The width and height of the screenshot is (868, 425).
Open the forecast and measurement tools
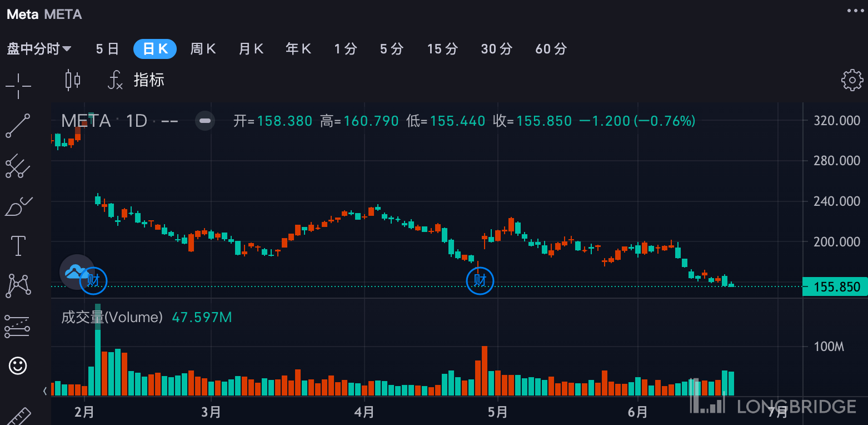click(x=18, y=327)
